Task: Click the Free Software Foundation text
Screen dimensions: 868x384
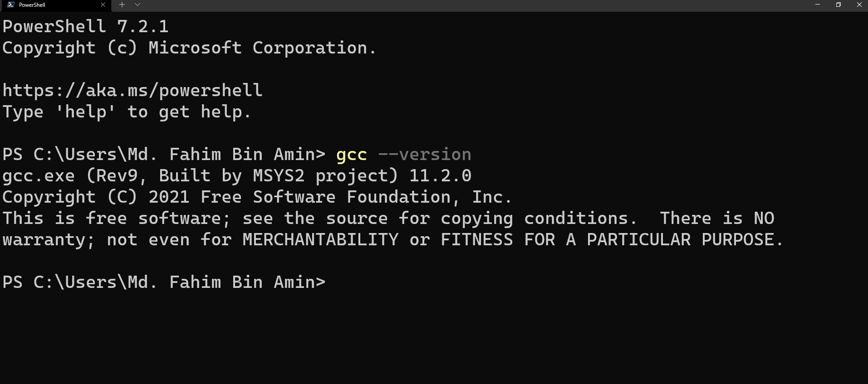Action: 326,197
